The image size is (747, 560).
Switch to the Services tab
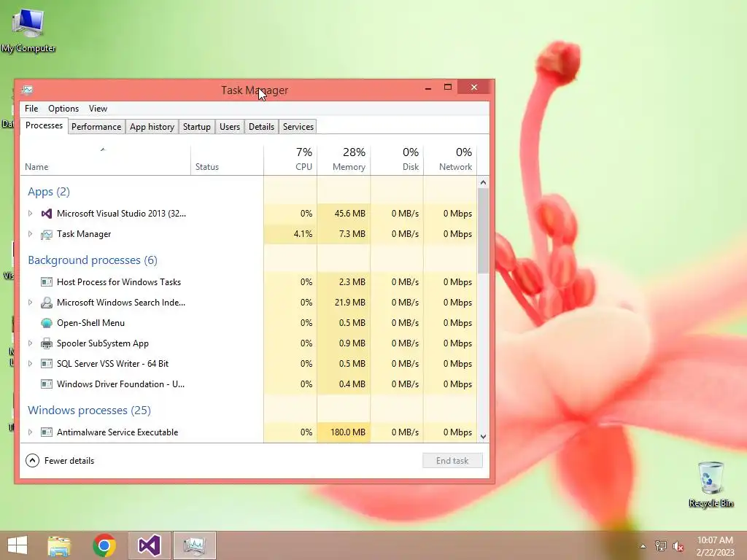pyautogui.click(x=298, y=127)
